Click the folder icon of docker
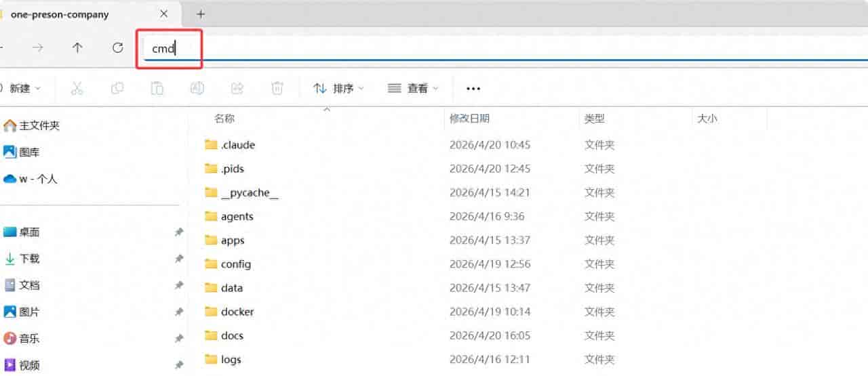This screenshot has height=376, width=868. point(211,312)
